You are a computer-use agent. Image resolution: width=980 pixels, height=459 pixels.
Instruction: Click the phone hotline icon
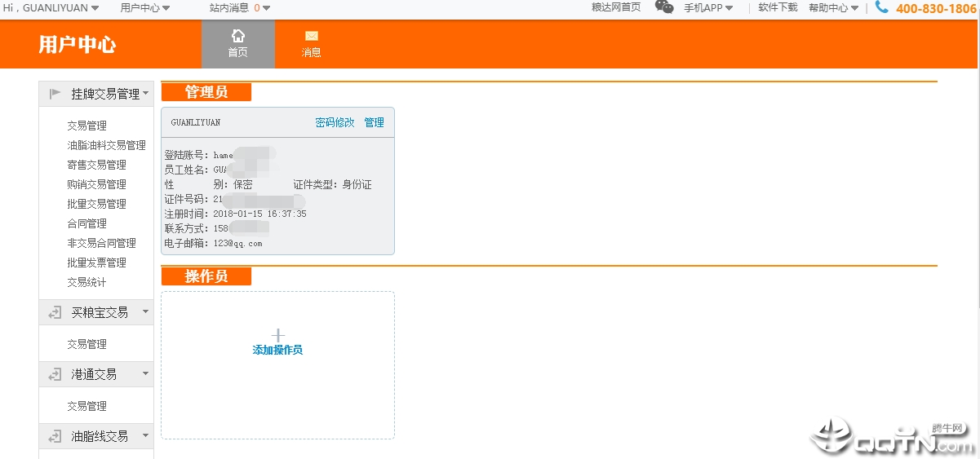coord(881,7)
